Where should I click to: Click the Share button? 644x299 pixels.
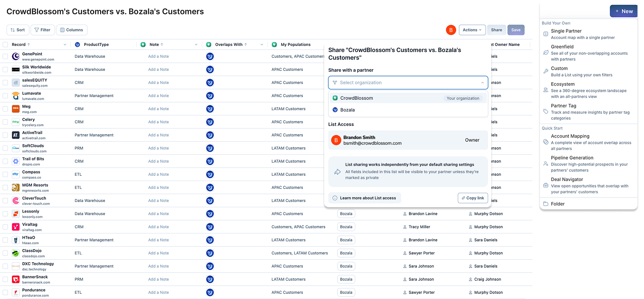tap(497, 30)
